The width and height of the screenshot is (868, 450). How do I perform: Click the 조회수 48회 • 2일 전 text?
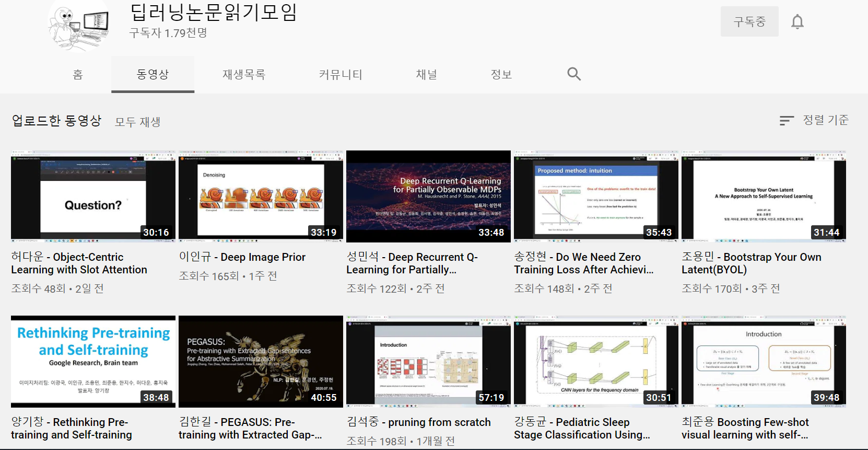coord(57,289)
